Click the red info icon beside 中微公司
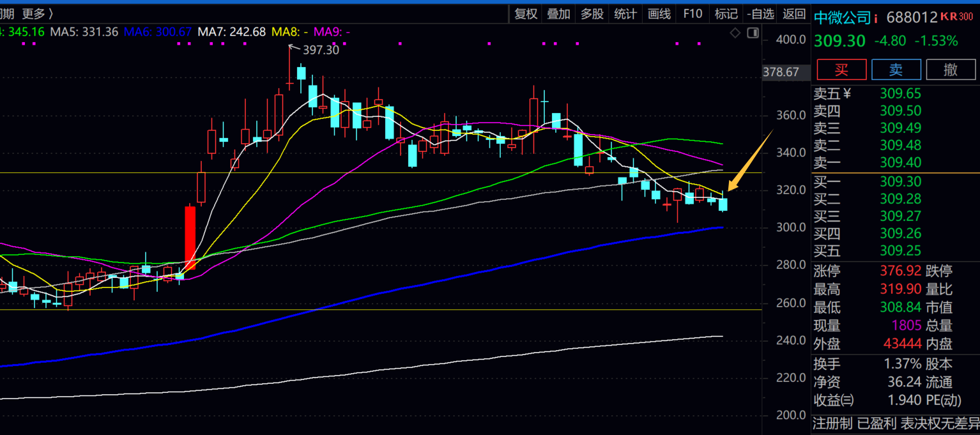This screenshot has height=435, width=980. point(876,18)
